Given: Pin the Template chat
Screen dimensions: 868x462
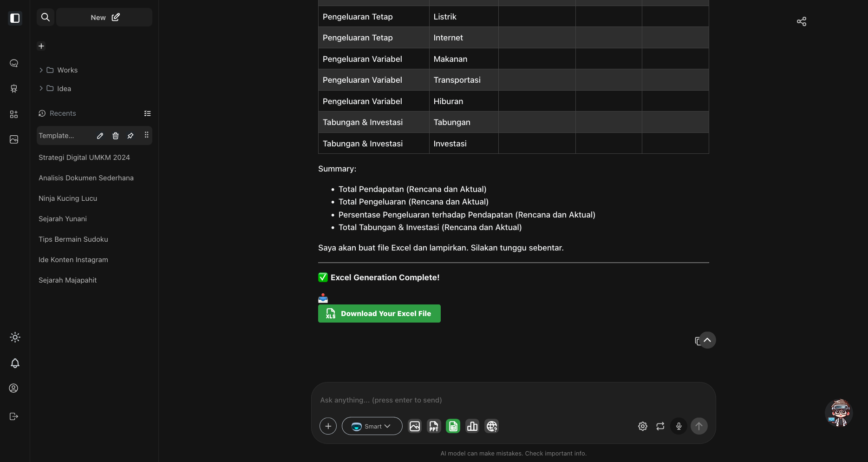Looking at the screenshot, I should point(131,136).
